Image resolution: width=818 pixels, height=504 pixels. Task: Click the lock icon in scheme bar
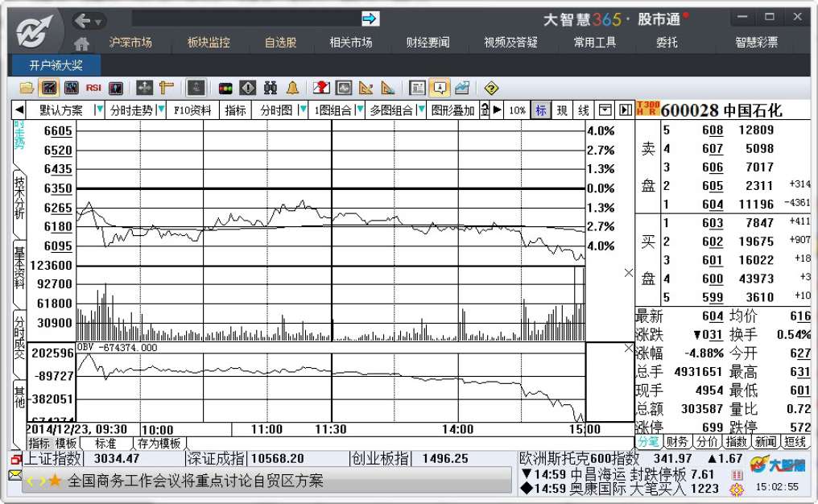tap(485, 110)
